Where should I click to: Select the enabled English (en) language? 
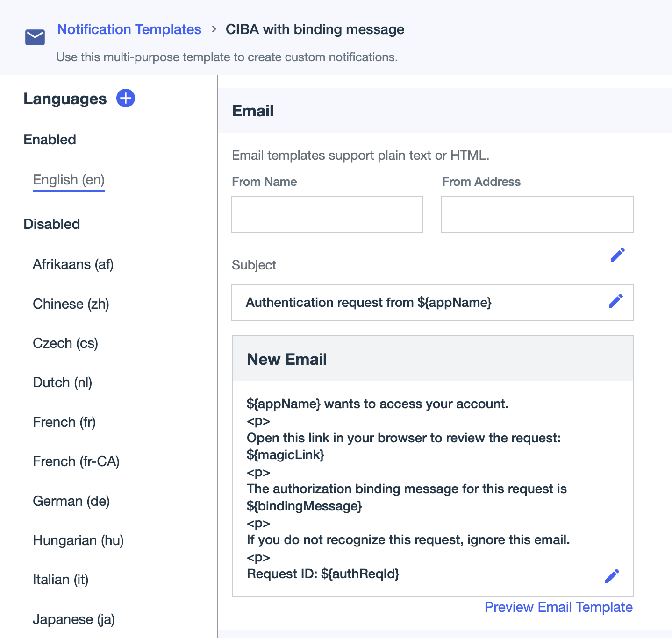click(x=68, y=180)
